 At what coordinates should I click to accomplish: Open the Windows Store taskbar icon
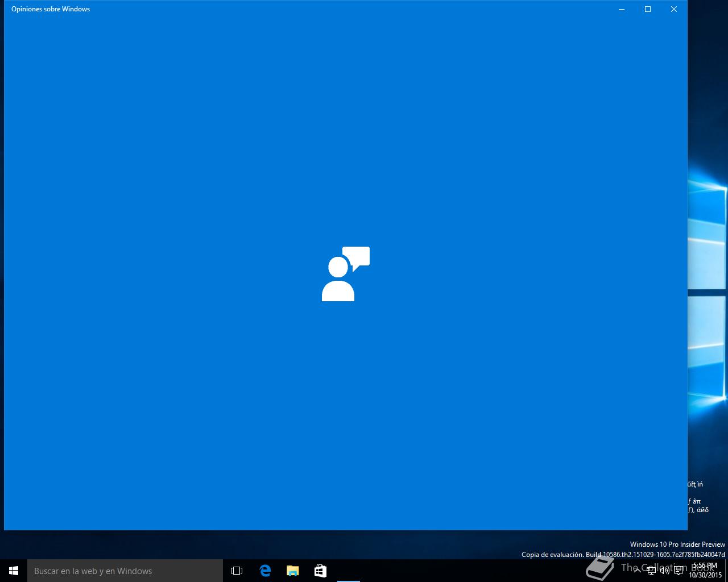[320, 571]
